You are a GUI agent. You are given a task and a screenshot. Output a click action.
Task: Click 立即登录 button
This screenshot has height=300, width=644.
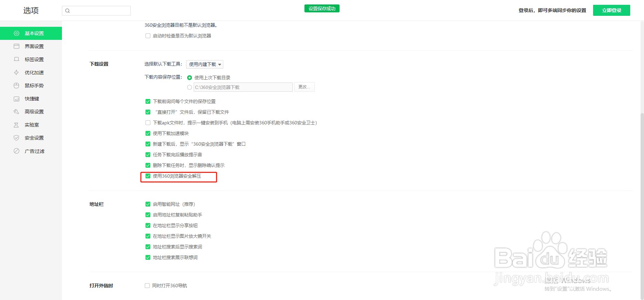(x=612, y=10)
